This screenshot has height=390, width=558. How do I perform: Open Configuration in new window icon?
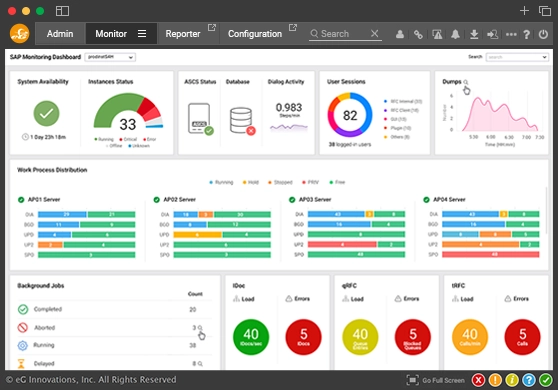click(x=293, y=27)
